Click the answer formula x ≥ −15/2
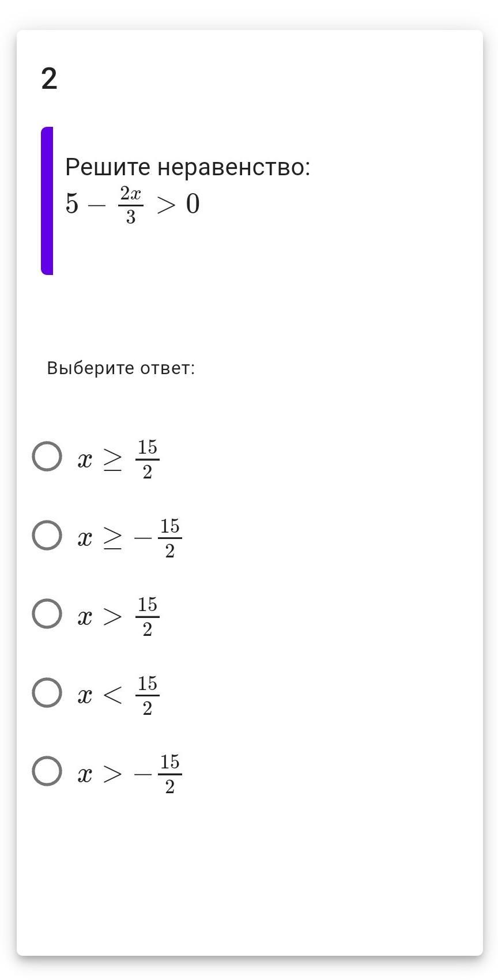This screenshot has width=498, height=980. [130, 538]
